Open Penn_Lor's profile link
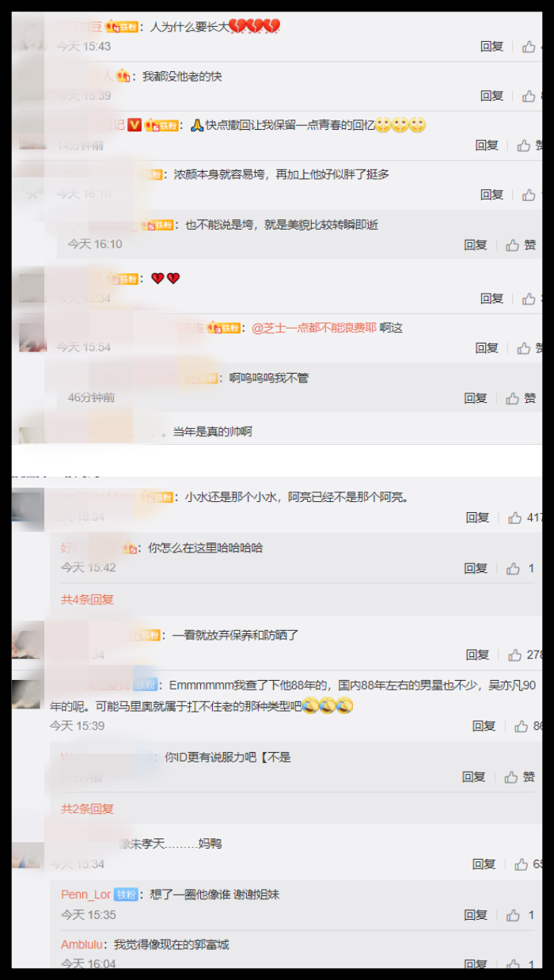This screenshot has height=980, width=554. [x=85, y=895]
